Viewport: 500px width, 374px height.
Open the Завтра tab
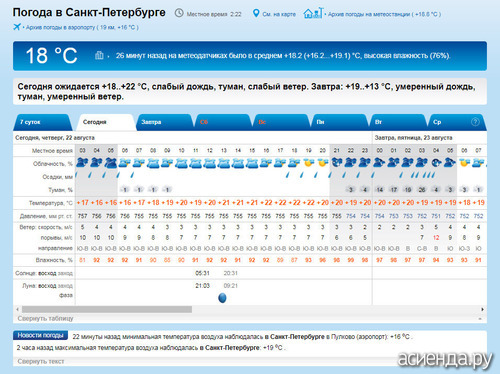click(164, 122)
